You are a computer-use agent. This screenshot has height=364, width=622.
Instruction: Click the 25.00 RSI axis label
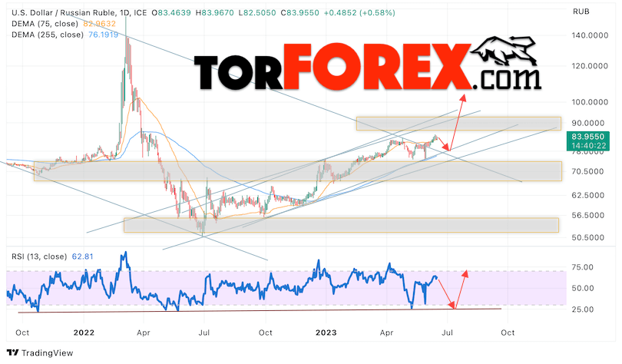coord(583,309)
